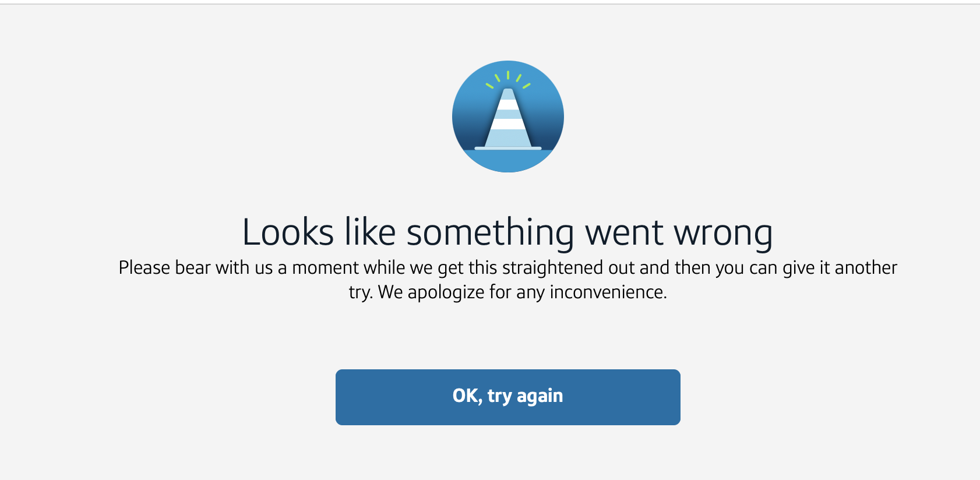Click the word "straightened" in the message

[552, 267]
